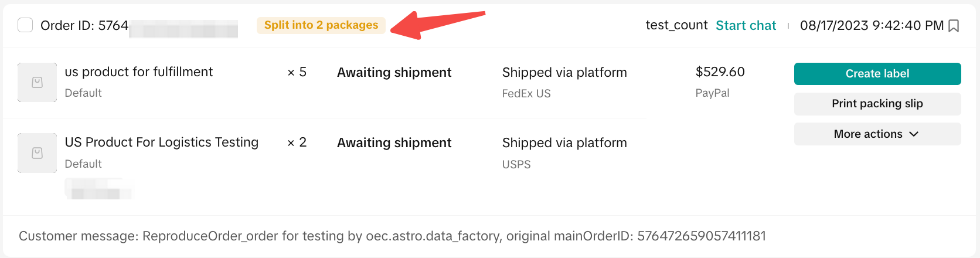Open 'us product for fulfillment' product name
980x258 pixels.
(139, 72)
